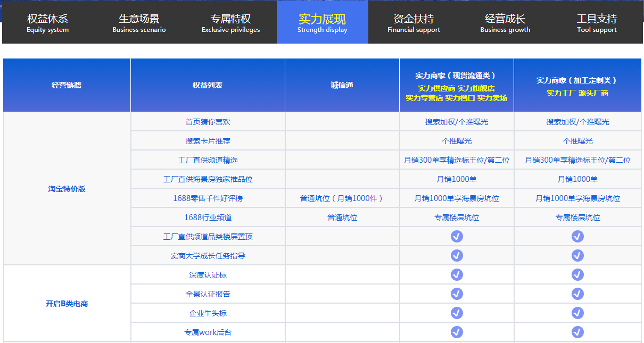Image resolution: width=644 pixels, height=343 pixels.
Task: Open the 搜索卡片推荐 link
Action: point(207,140)
